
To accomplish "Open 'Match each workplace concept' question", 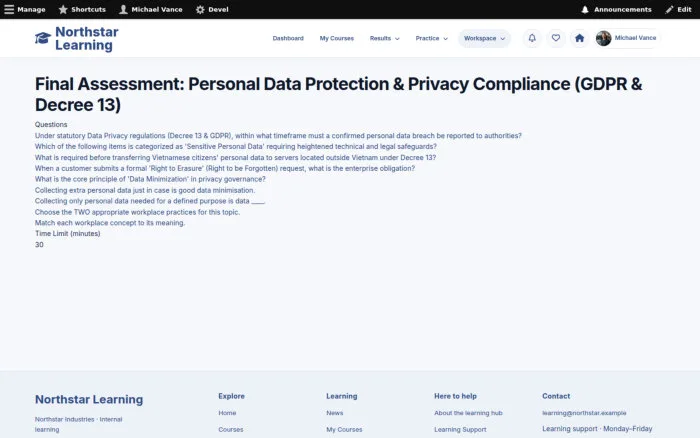I will pyautogui.click(x=110, y=223).
